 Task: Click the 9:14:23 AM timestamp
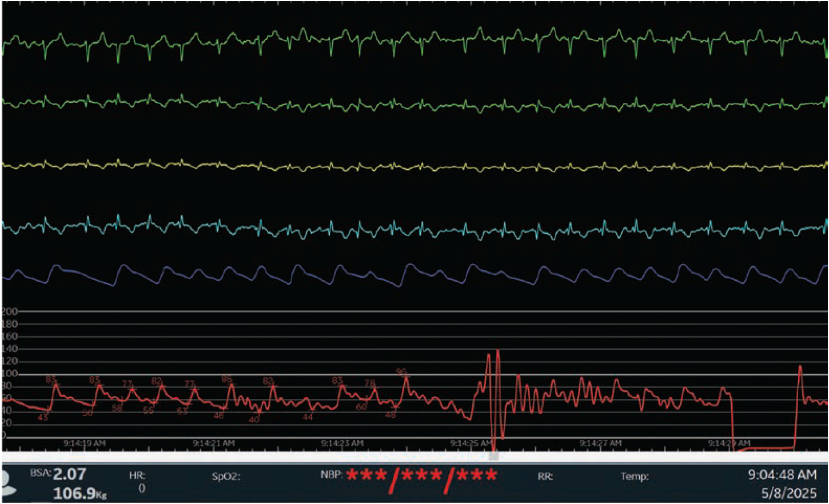tap(342, 443)
